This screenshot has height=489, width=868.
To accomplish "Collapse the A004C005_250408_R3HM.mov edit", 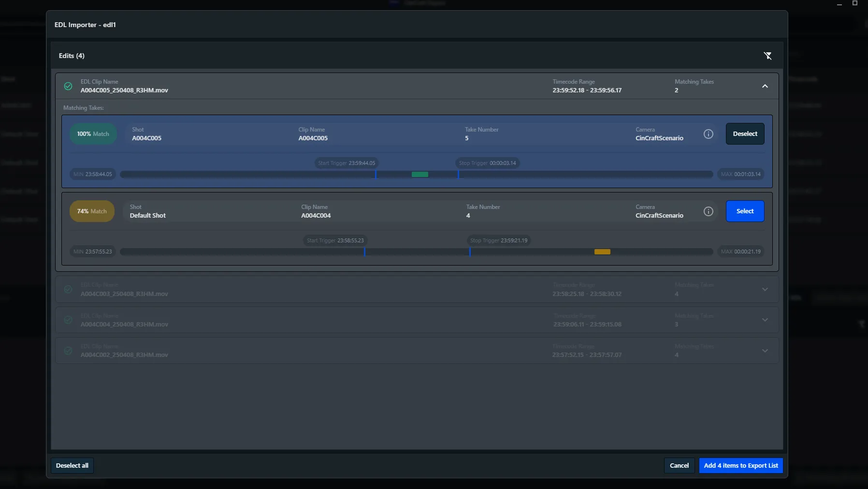I will point(765,86).
